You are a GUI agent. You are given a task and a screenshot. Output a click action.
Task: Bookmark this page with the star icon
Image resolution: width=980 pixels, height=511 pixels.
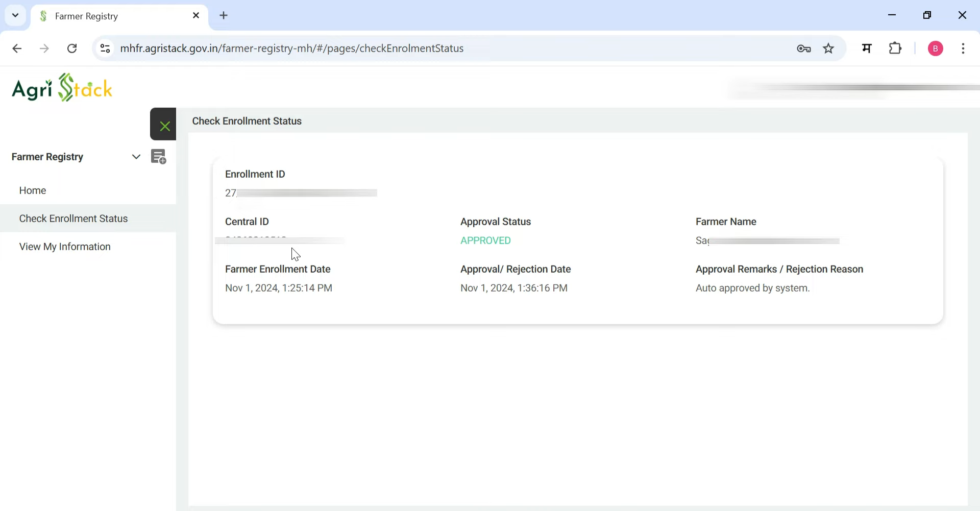pyautogui.click(x=829, y=48)
